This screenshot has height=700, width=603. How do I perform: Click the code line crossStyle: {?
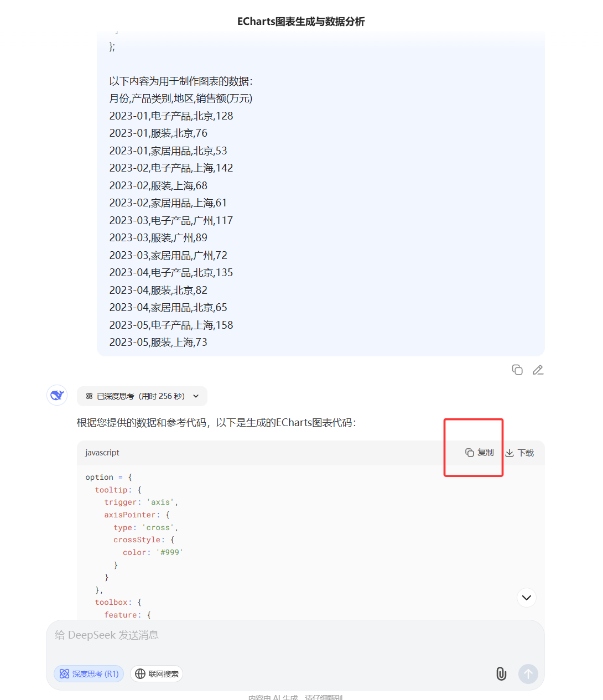144,540
